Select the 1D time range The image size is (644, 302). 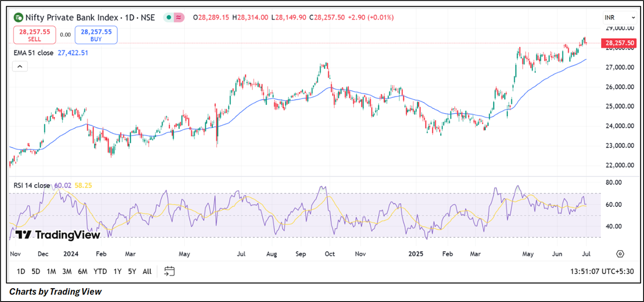(21, 272)
